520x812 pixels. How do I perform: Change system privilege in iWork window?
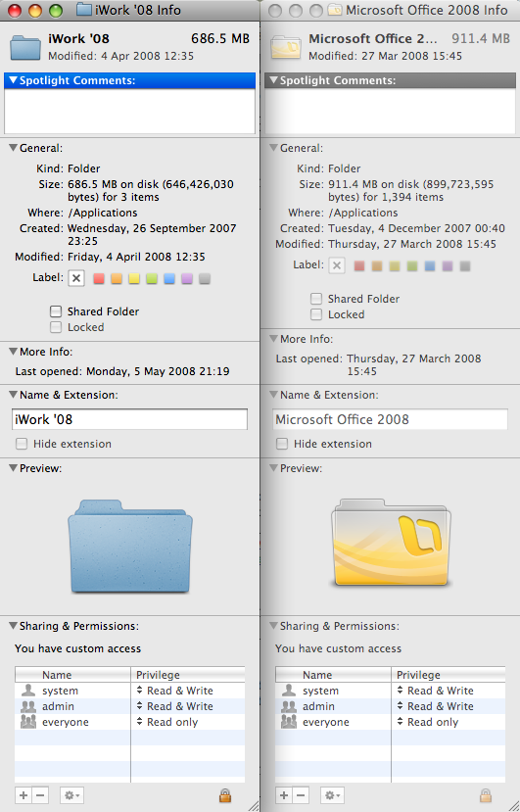point(175,691)
